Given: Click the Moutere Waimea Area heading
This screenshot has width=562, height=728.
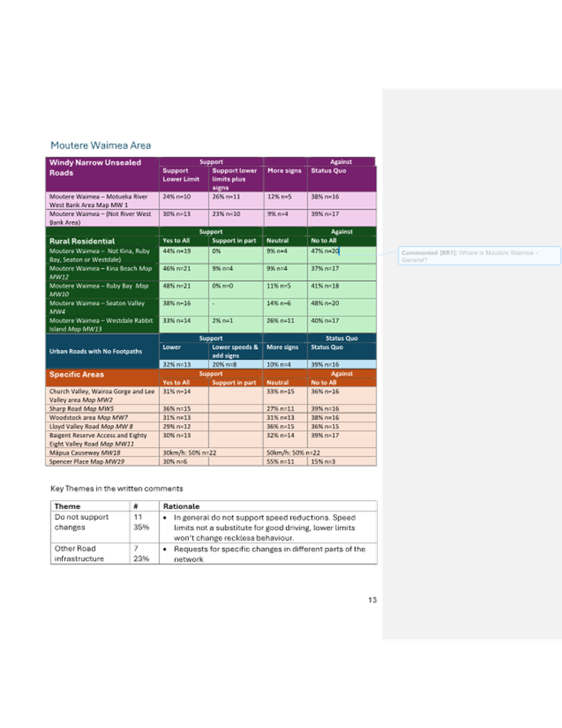Looking at the screenshot, I should tap(100, 146).
